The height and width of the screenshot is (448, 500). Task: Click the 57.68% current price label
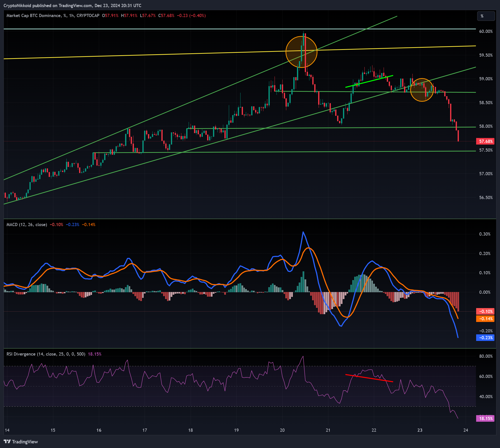[x=485, y=141]
